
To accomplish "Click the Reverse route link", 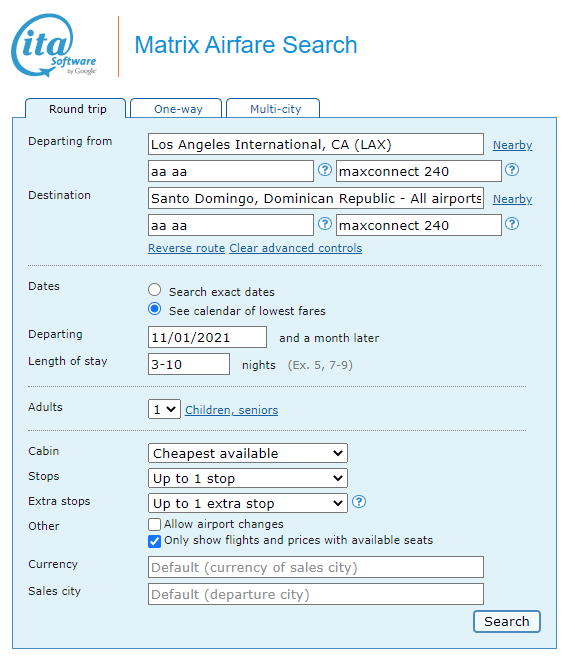I will pyautogui.click(x=186, y=248).
